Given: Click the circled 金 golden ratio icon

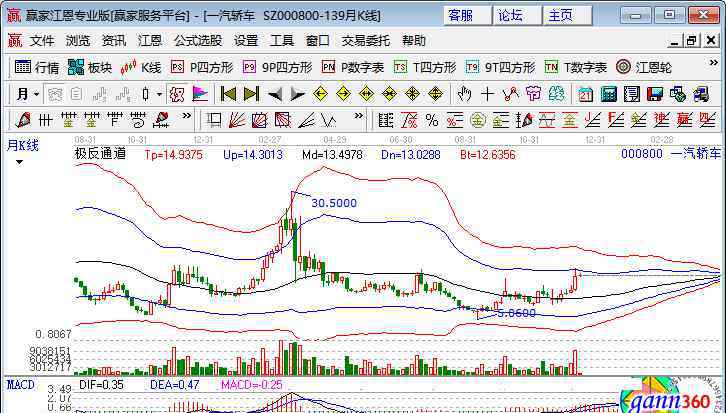Looking at the screenshot, I should coord(477,120).
